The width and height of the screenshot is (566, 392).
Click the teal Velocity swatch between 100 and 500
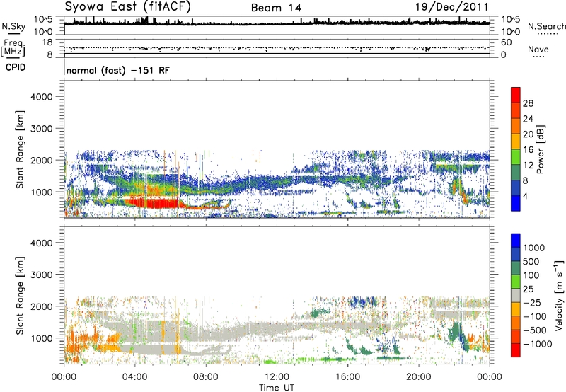point(516,268)
